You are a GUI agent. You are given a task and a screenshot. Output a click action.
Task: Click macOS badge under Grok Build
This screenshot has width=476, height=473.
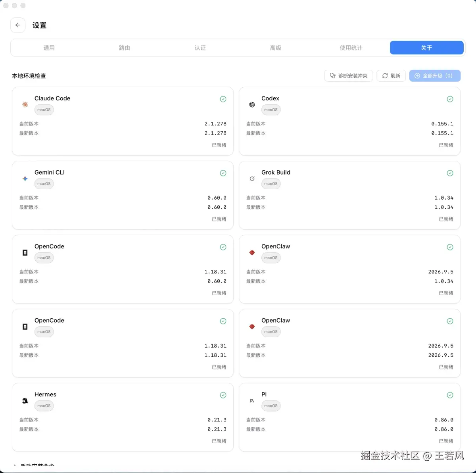tap(271, 184)
